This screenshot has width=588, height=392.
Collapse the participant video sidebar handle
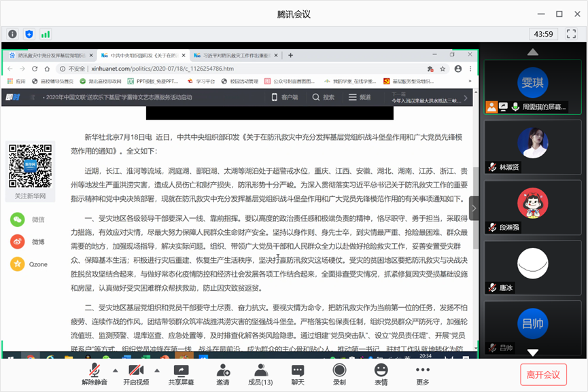(x=474, y=209)
